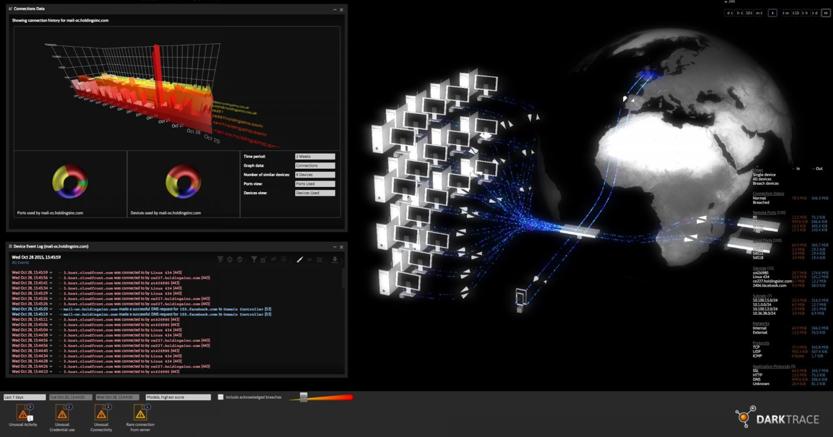Select All devices filter in right panel
The height and width of the screenshot is (437, 833).
tap(762, 179)
